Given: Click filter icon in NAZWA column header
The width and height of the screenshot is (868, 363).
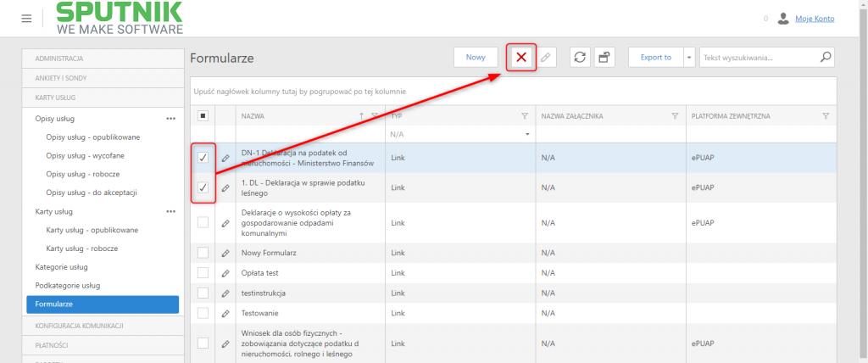Looking at the screenshot, I should [x=375, y=116].
